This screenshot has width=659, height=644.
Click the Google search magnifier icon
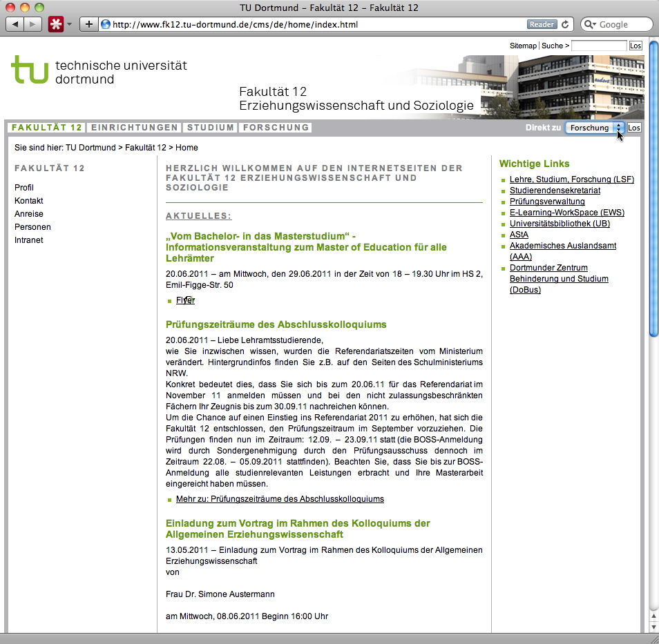click(x=591, y=24)
